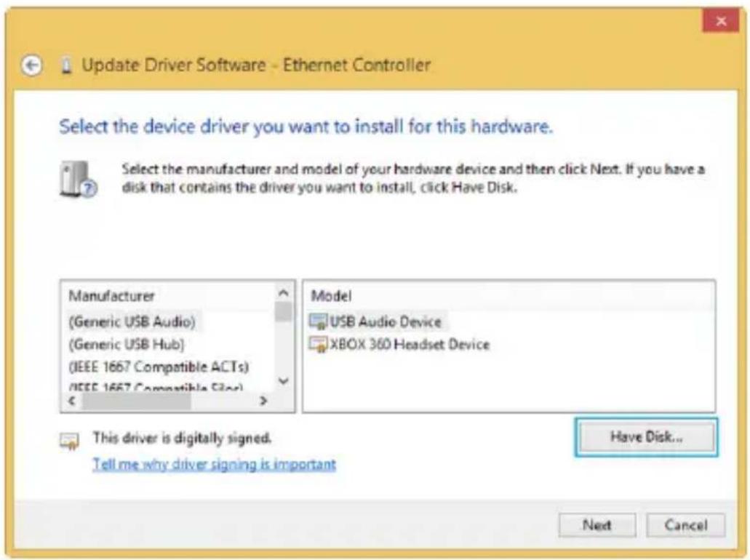This screenshot has width=750, height=560.
Task: Click the back arrow in title bar
Action: pyautogui.click(x=31, y=66)
